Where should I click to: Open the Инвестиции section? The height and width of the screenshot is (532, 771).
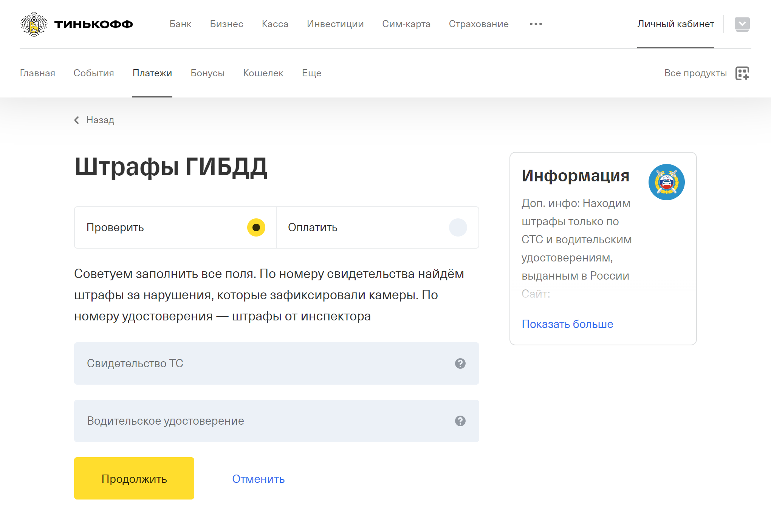click(335, 24)
